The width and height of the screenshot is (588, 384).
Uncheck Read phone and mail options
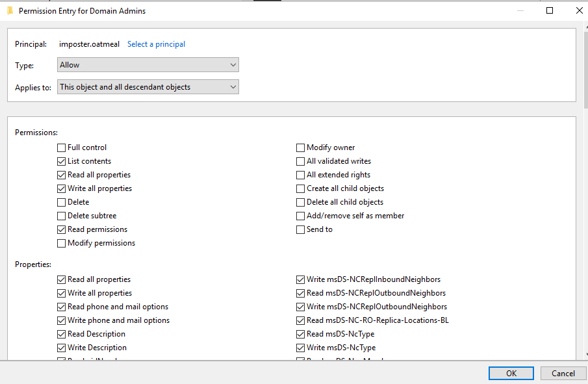[62, 307]
